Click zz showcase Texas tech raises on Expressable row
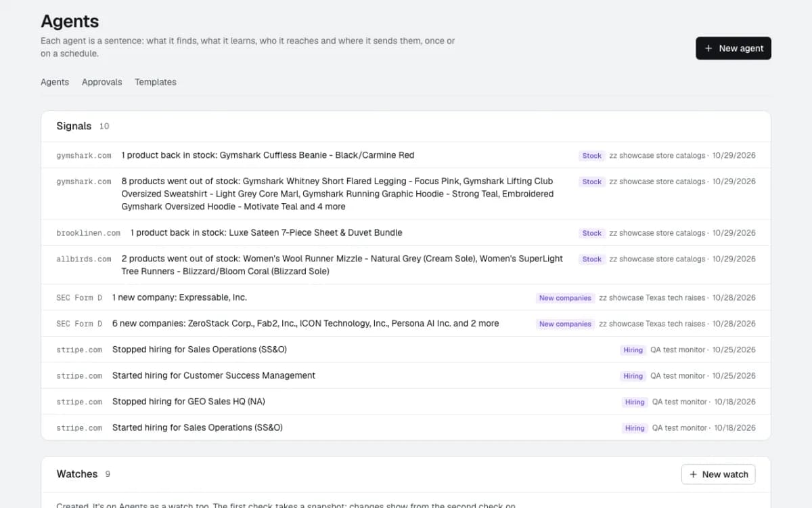This screenshot has width=812, height=508. click(x=652, y=298)
